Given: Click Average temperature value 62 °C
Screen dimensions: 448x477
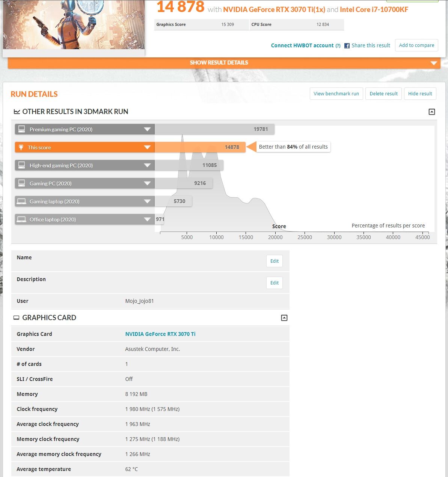Looking at the screenshot, I should (x=131, y=469).
